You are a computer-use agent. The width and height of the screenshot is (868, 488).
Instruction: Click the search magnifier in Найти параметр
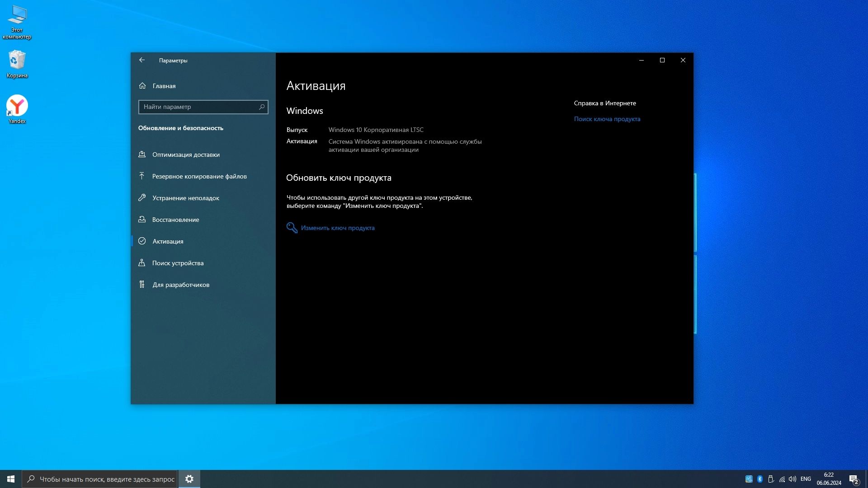pos(261,107)
